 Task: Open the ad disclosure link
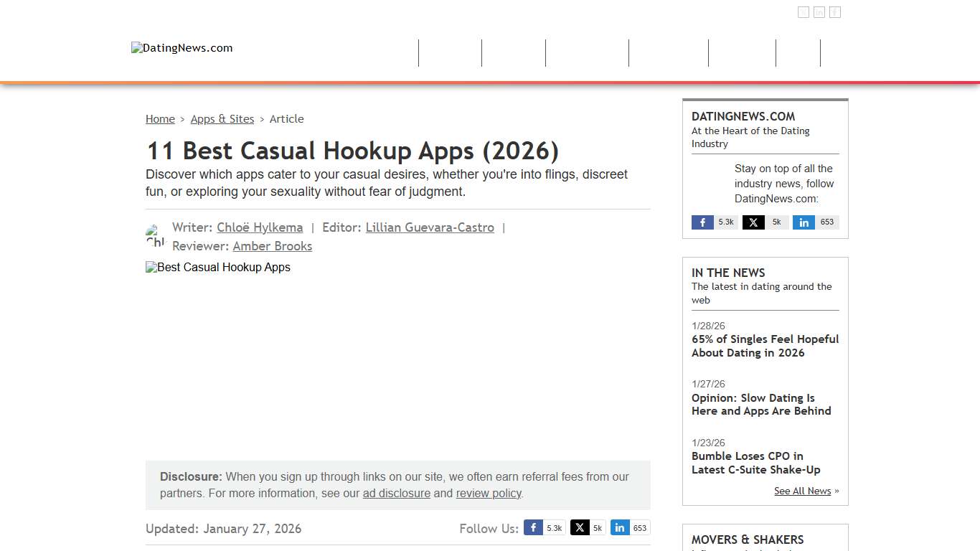click(x=396, y=493)
